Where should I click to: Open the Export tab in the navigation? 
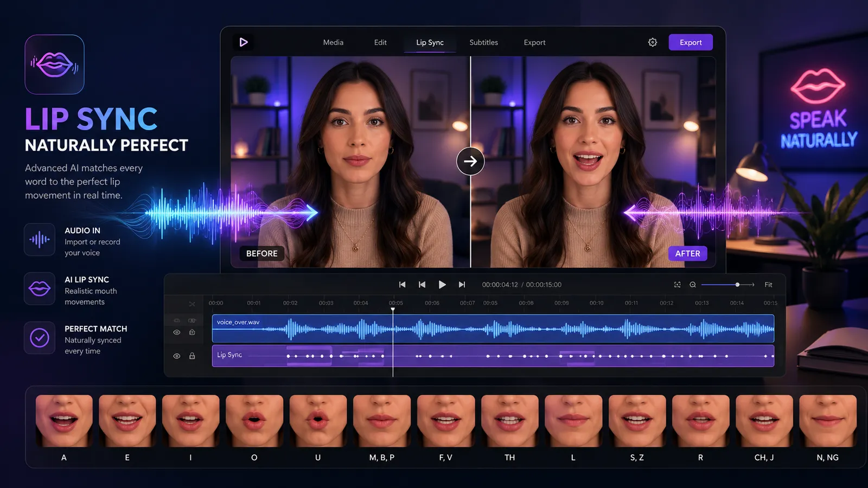pyautogui.click(x=534, y=42)
